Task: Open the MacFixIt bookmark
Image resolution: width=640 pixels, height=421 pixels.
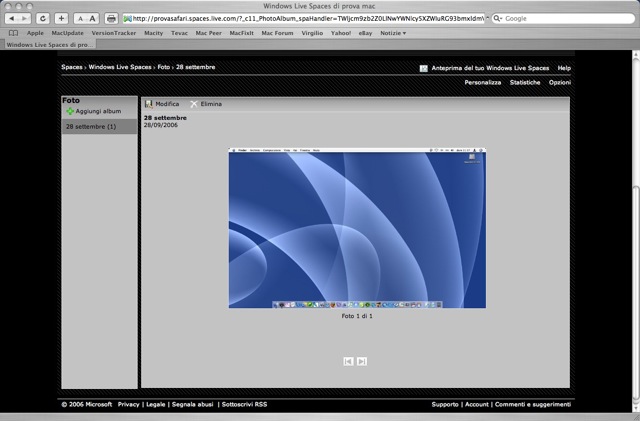Action: click(242, 33)
